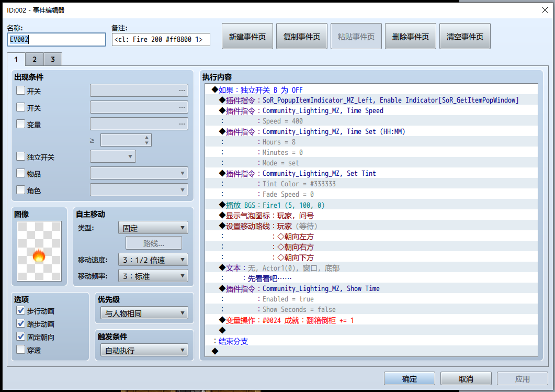Switch to event page tab 1

click(16, 59)
